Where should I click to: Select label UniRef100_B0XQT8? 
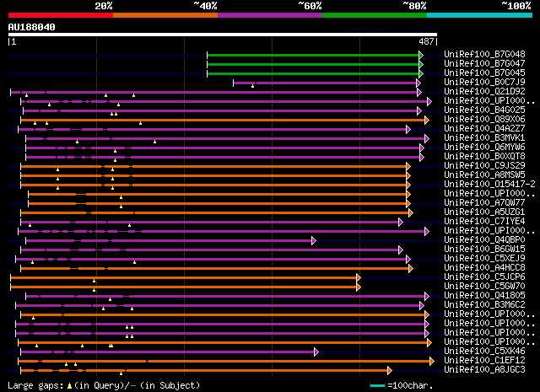(x=484, y=156)
